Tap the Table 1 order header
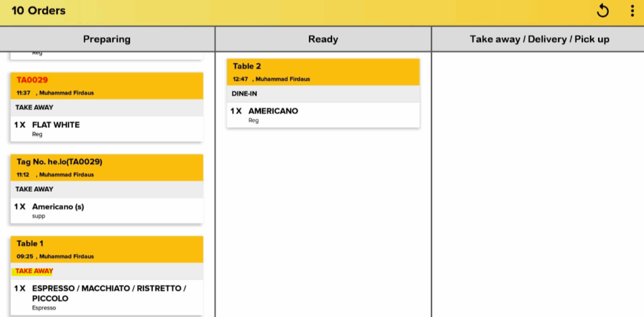Viewport: 644px width, 317px height. pos(107,249)
